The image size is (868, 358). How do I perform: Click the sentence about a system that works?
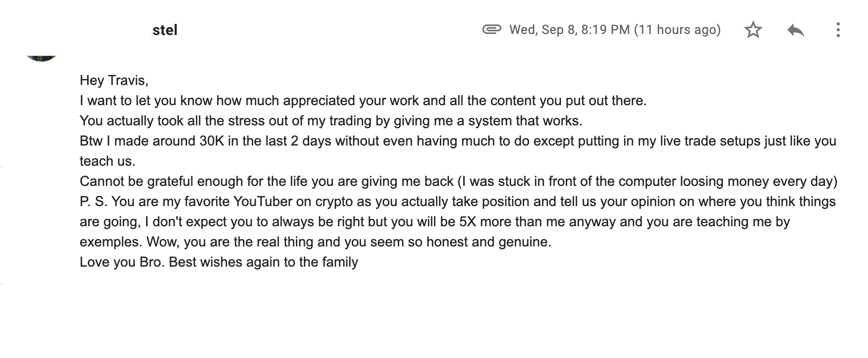[x=331, y=121]
